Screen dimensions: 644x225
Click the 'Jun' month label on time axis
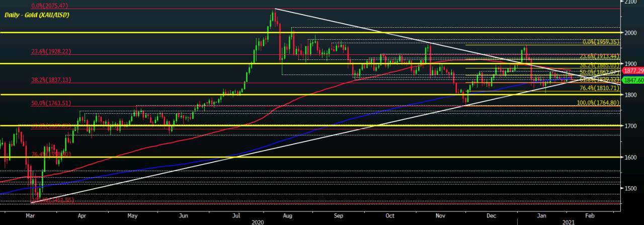(184, 215)
